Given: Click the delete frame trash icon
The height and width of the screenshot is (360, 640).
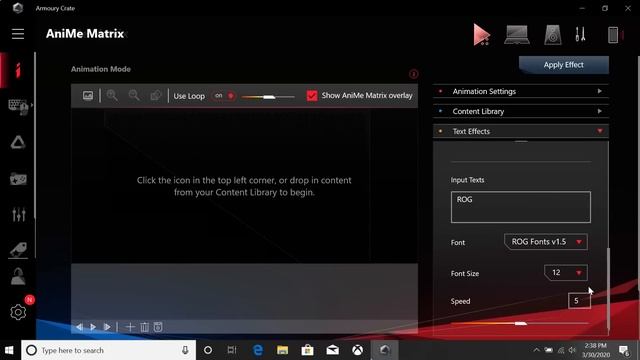Looking at the screenshot, I should (144, 327).
